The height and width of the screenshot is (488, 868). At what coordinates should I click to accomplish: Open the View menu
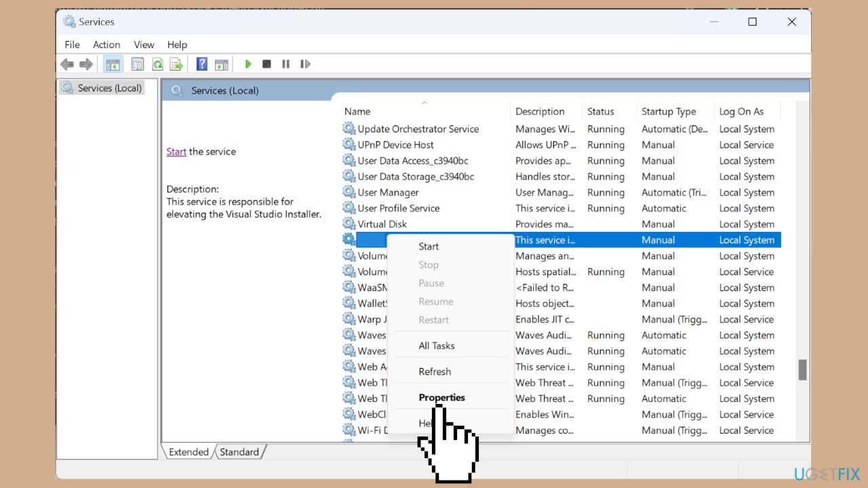144,45
